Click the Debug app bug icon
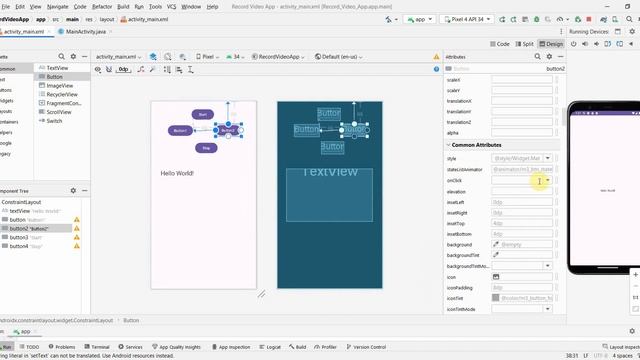Screen dimensions: 640x360 pyautogui.click(x=537, y=19)
